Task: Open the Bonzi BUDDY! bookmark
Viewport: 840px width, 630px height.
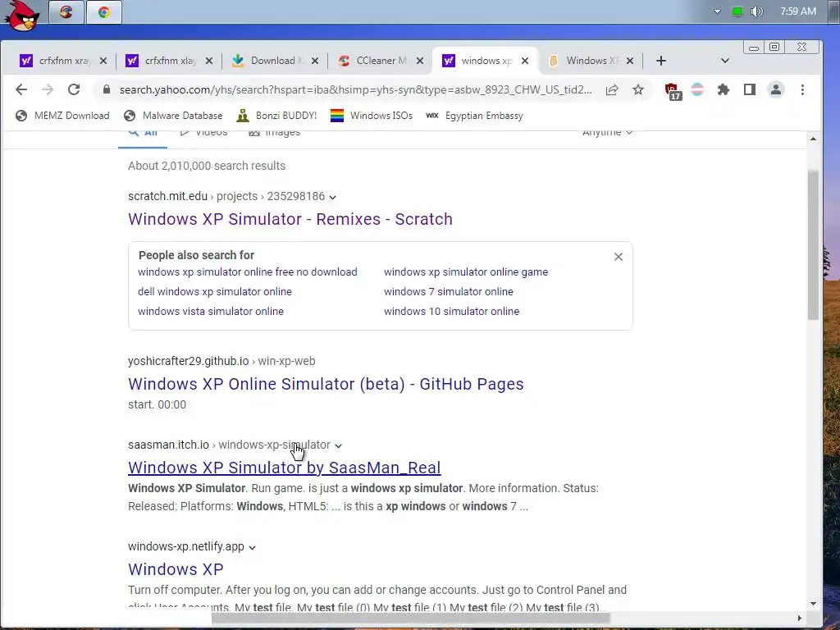Action: [277, 115]
